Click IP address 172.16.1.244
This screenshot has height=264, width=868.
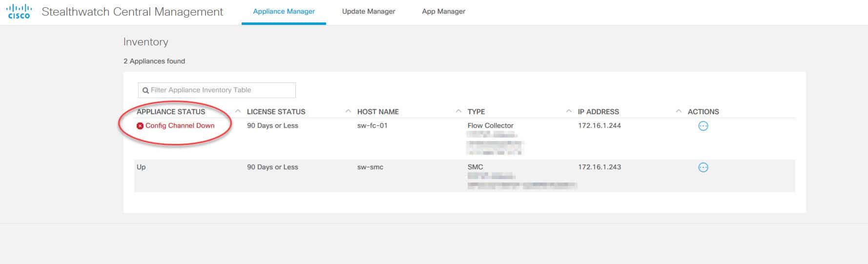coord(599,125)
